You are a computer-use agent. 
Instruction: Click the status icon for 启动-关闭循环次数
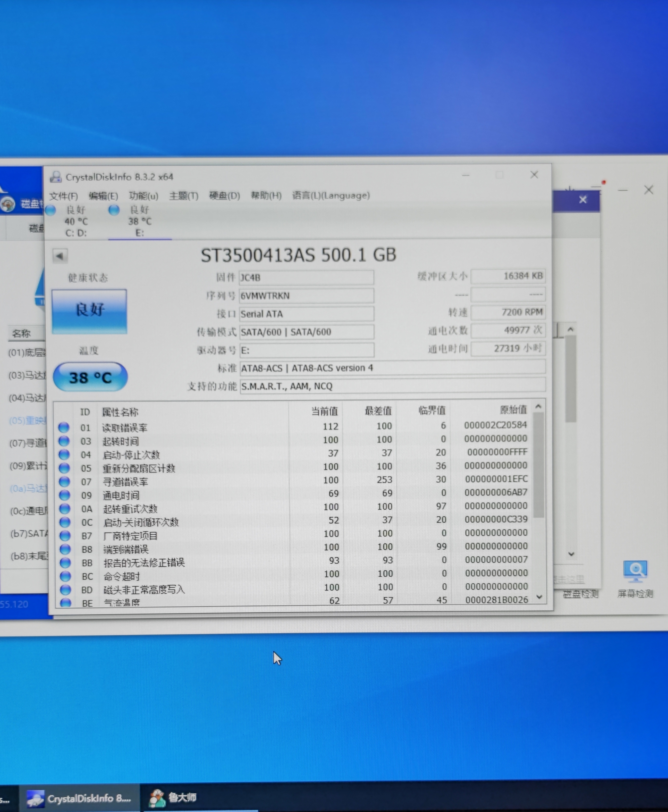65,522
